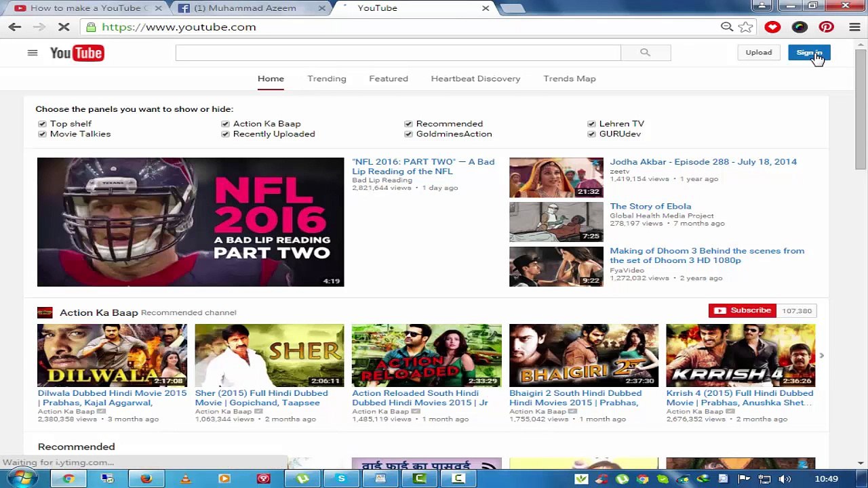
Task: Open the YouTube guide hamburger menu
Action: (x=32, y=52)
